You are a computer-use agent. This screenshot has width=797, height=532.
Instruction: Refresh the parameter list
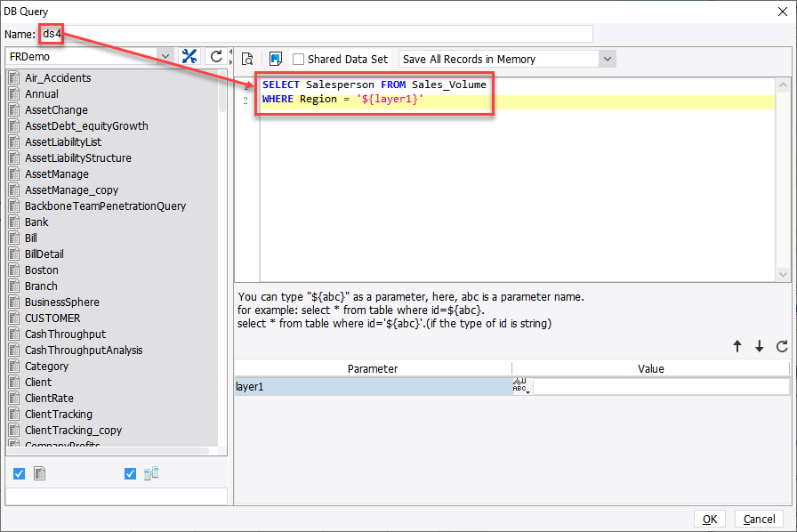tap(782, 347)
